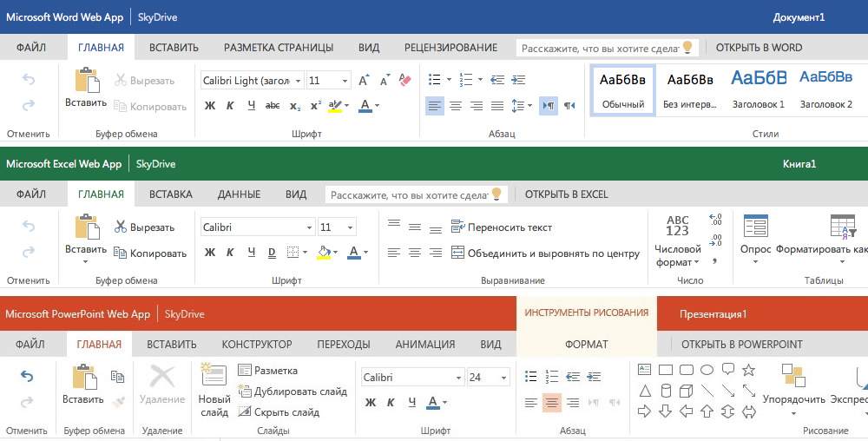This screenshot has height=441, width=868.
Task: Toggle italic in Word font group
Action: [x=230, y=105]
